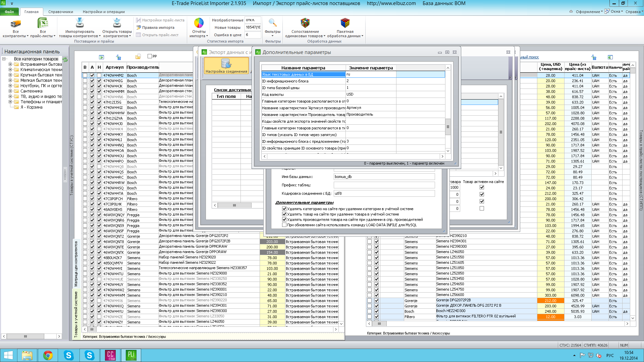Click the Правила импорта icon in ribbon

[138, 27]
